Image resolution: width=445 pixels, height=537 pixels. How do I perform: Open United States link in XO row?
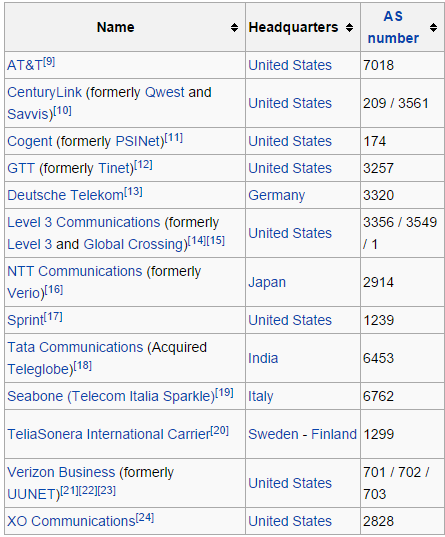tap(290, 521)
